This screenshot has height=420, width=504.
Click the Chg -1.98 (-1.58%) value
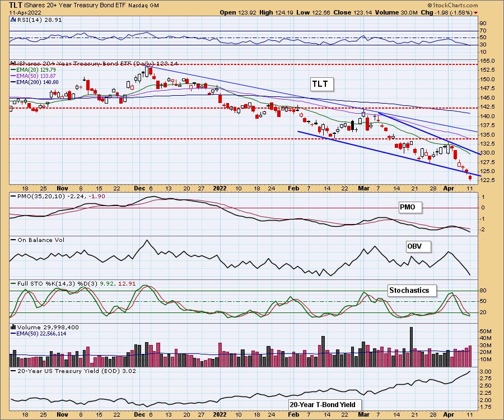(446, 12)
